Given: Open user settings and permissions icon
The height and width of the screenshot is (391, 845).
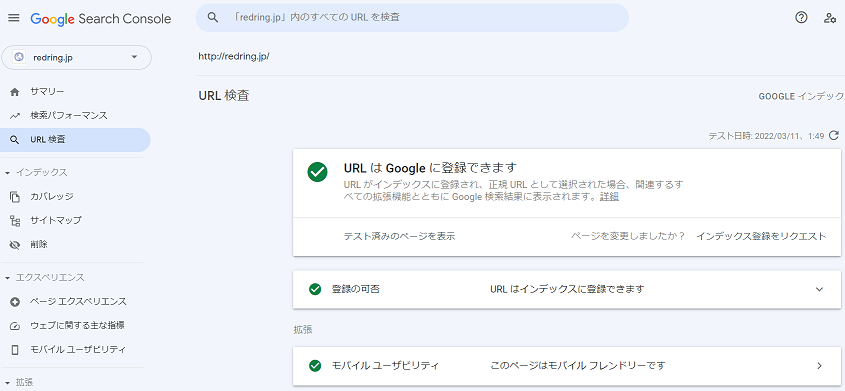Looking at the screenshot, I should [830, 18].
